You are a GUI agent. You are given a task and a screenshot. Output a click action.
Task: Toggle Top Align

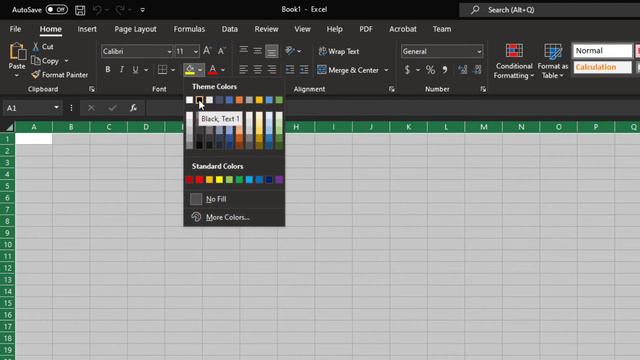pos(243,51)
